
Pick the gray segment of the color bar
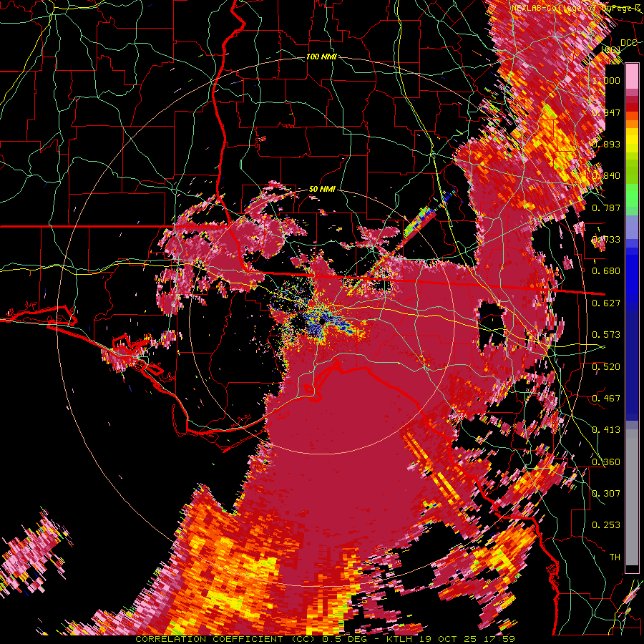(x=632, y=497)
